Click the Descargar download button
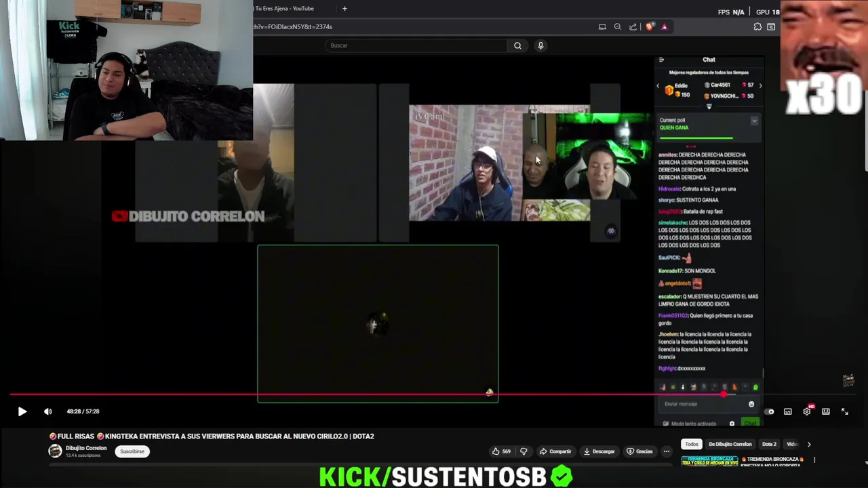868x488 pixels. click(x=599, y=451)
